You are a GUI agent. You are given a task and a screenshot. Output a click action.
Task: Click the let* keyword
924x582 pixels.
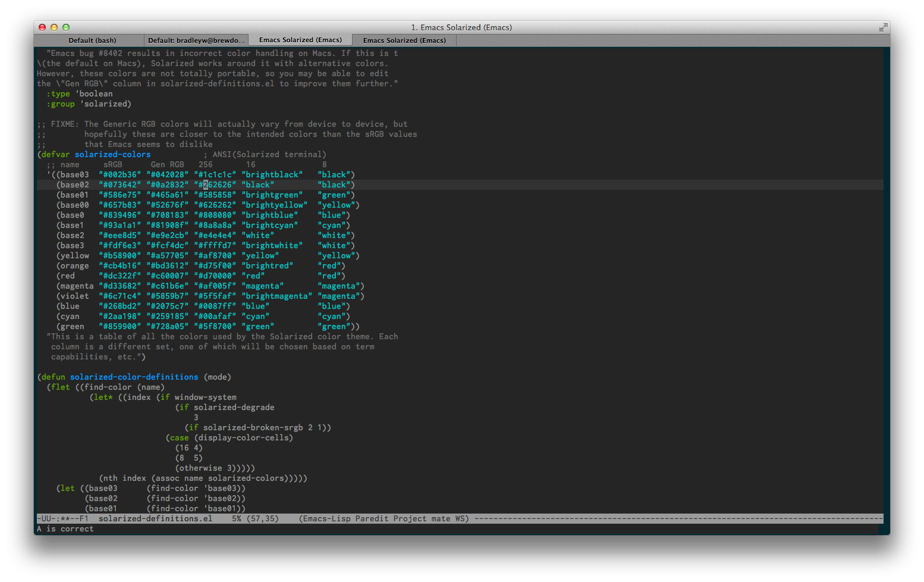click(103, 398)
